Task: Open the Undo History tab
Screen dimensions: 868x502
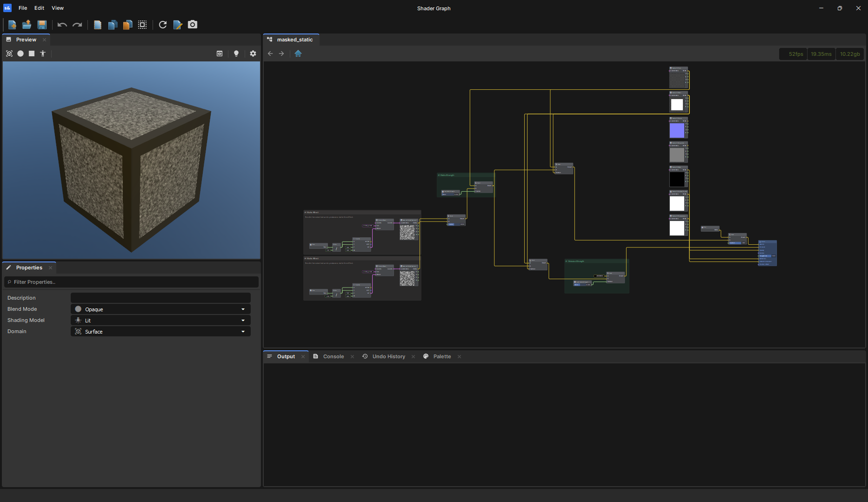Action: (388, 356)
